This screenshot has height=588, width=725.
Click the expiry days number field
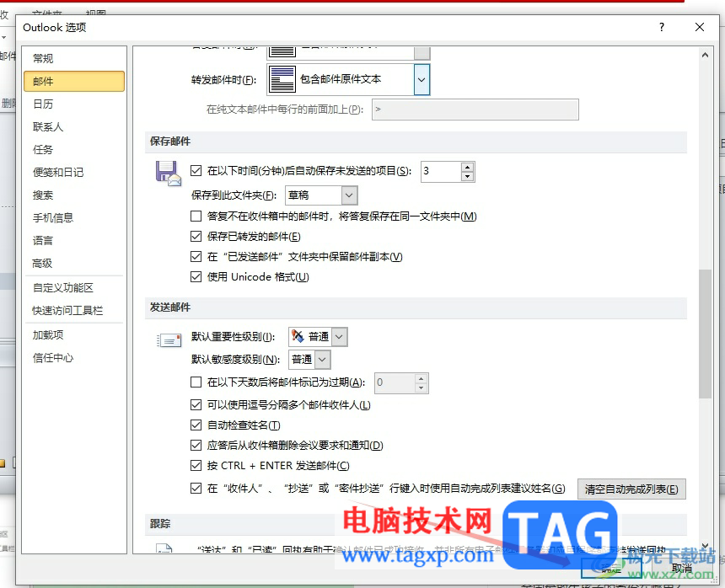click(x=395, y=383)
